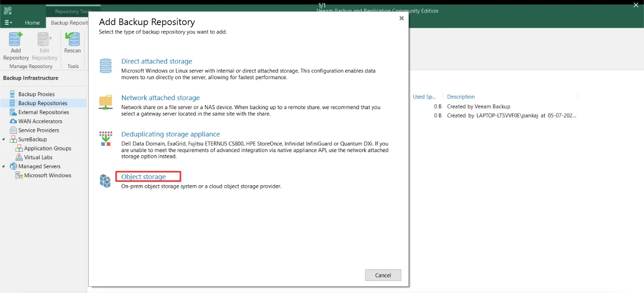Screen dimensions: 644x293
Task: Click the Microsoft Windows server icon
Action: [x=19, y=175]
